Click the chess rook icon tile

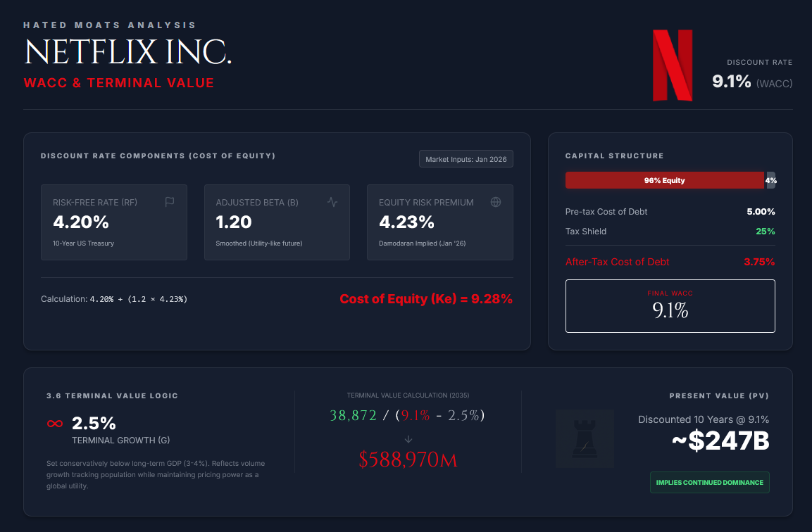point(585,439)
